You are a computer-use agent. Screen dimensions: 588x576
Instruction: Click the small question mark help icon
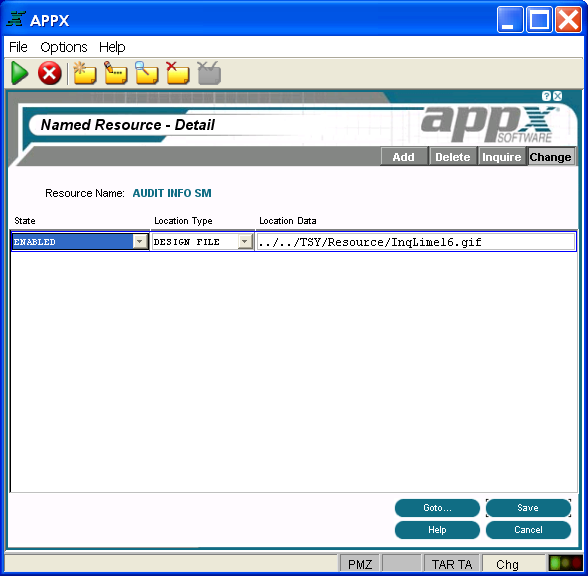coord(546,96)
